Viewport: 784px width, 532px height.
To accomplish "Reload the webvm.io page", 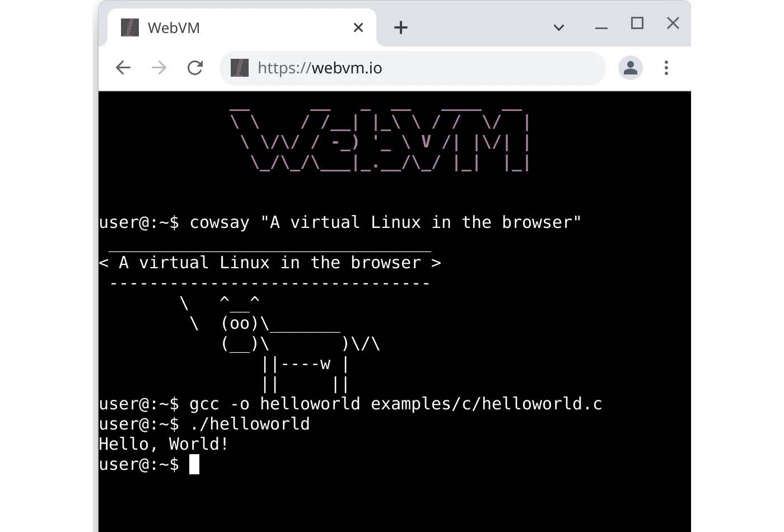I will (x=195, y=68).
